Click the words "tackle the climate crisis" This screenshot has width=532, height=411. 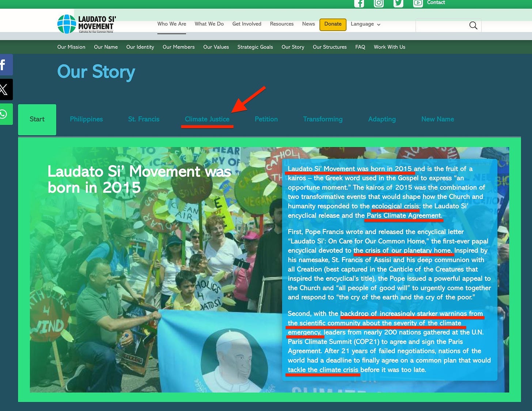[x=323, y=370]
